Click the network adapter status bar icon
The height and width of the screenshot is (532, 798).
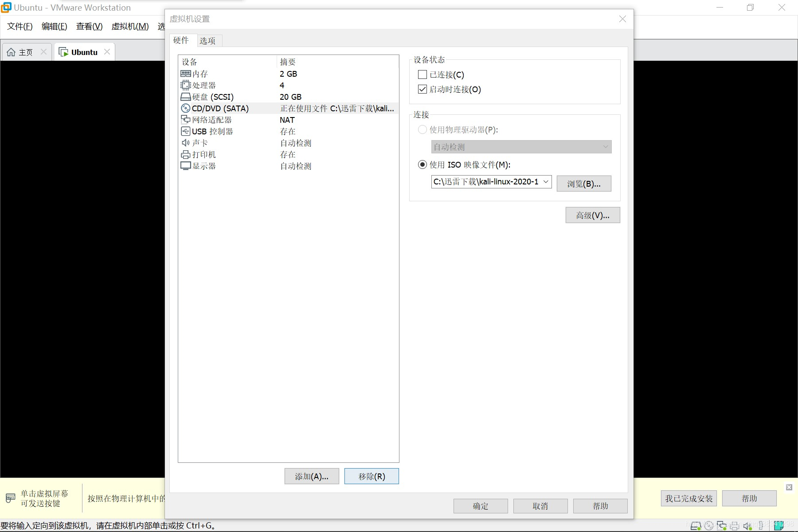[x=722, y=526]
